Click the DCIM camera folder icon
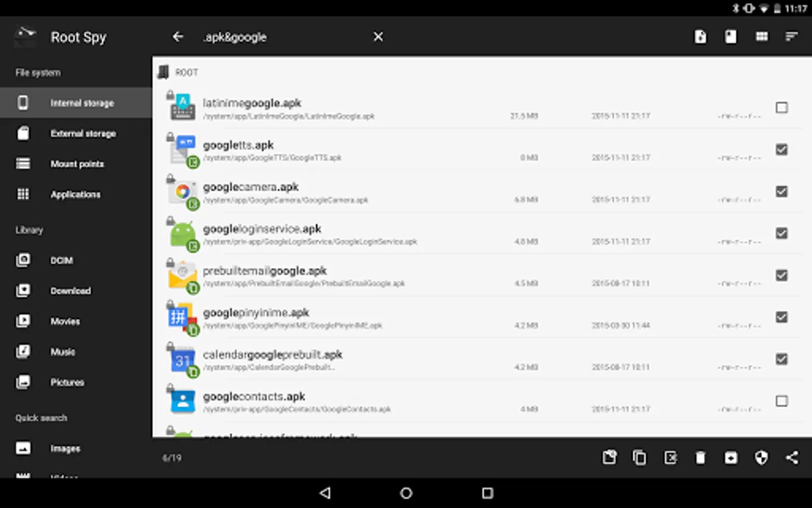This screenshot has width=812, height=508. [x=23, y=260]
